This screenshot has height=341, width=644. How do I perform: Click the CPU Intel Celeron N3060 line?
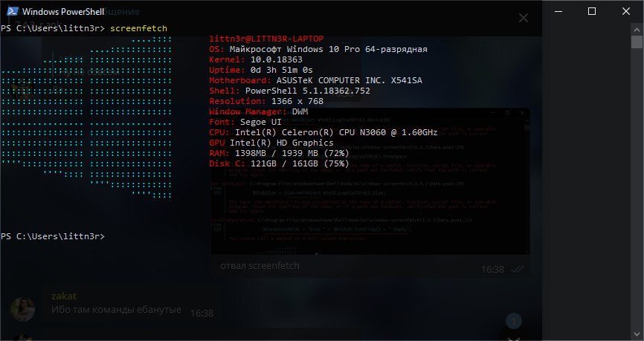pyautogui.click(x=323, y=132)
